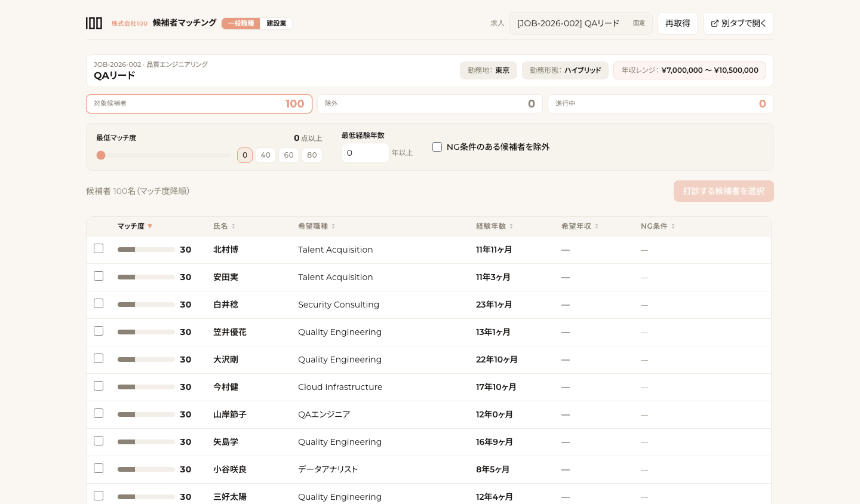Tick the checkbox for 白井稔
Screen dimensions: 860x504
click(99, 303)
